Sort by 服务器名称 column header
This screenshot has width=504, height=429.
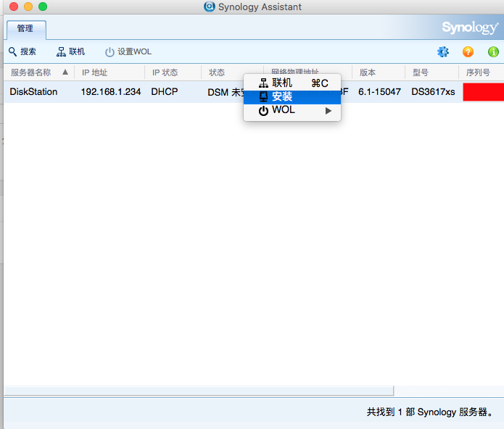click(39, 72)
